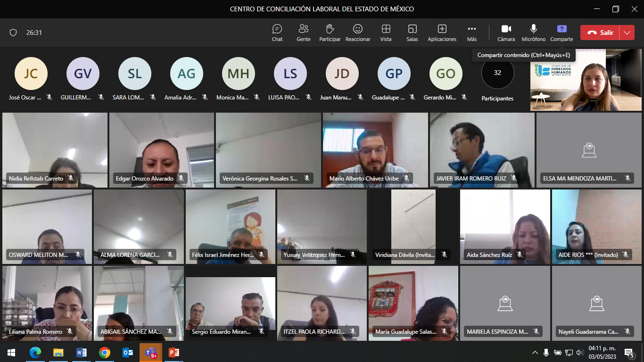Select Mario Alberto Chávez Uribe video tile
This screenshot has height=362, width=644.
click(375, 150)
